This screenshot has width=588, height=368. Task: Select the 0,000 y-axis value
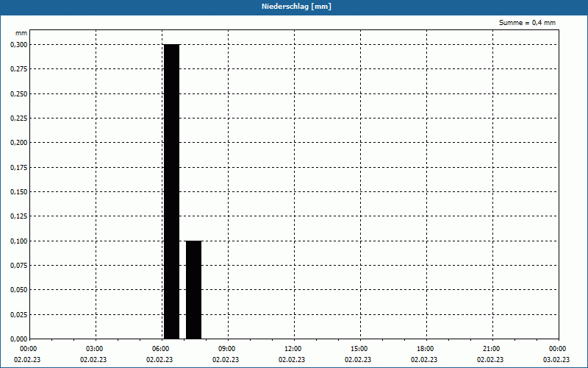pyautogui.click(x=18, y=339)
